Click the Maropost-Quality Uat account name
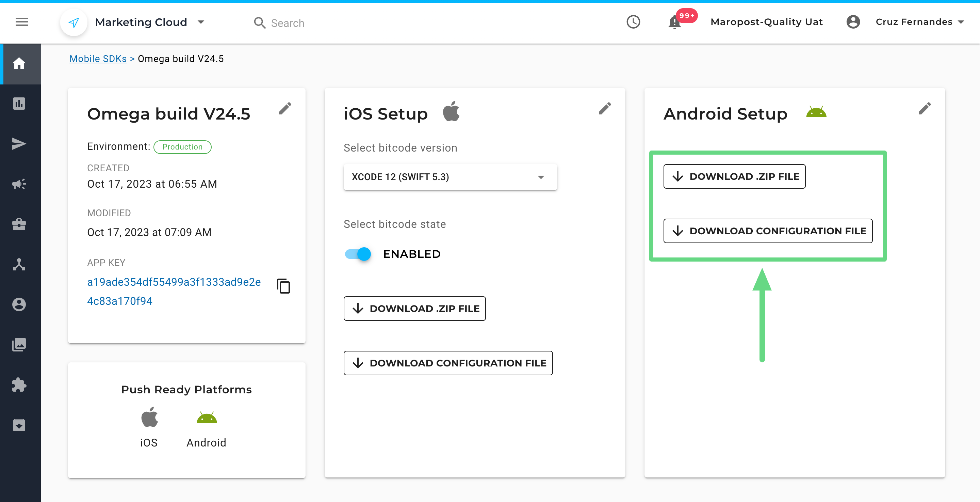 click(766, 22)
